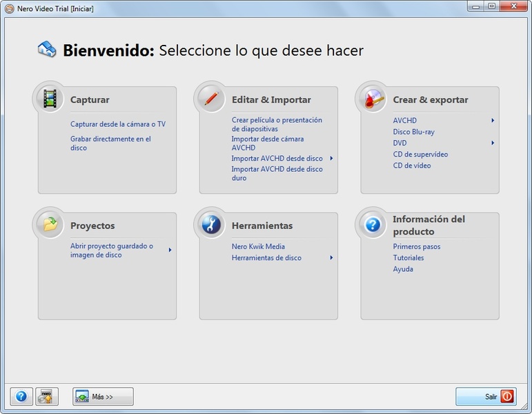Expand the Abrir proyecto guardado arrow
532x414 pixels.
pos(170,250)
